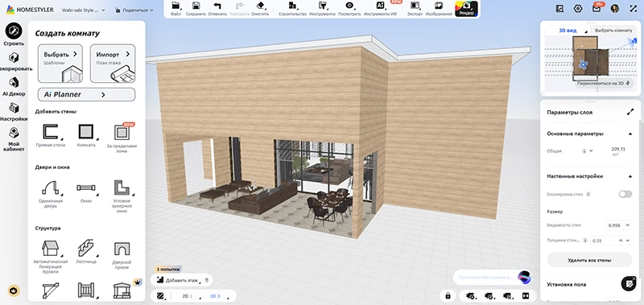Click the Повторить redo arrow
This screenshot has height=305, width=644.
point(239,6)
